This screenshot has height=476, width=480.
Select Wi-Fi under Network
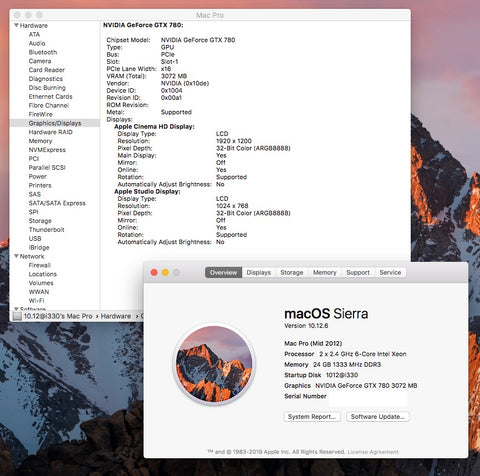(36, 300)
